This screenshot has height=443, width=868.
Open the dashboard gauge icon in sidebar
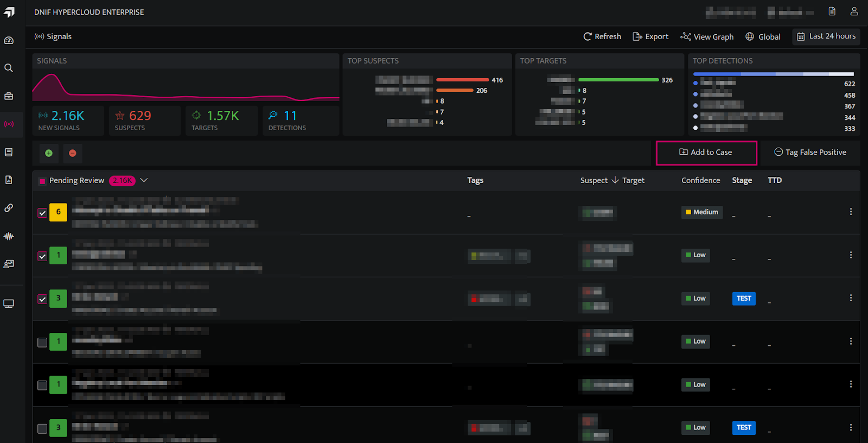point(9,40)
